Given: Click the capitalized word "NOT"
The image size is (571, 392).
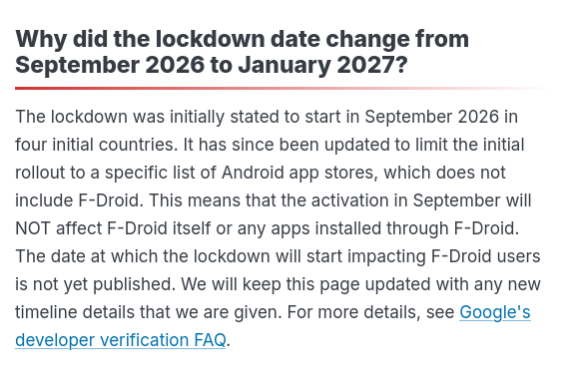Looking at the screenshot, I should coord(32,228).
